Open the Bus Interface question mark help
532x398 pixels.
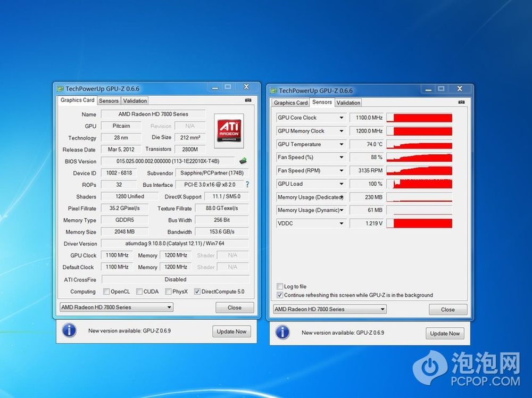pos(247,185)
